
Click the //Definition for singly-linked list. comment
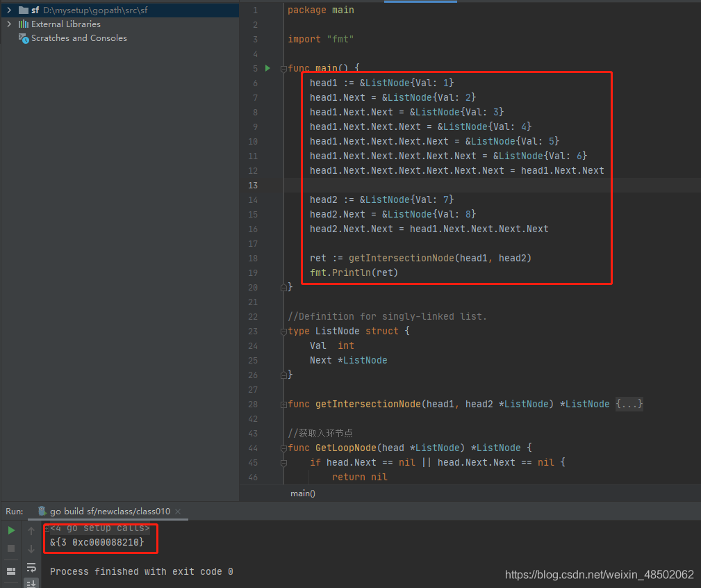click(387, 316)
